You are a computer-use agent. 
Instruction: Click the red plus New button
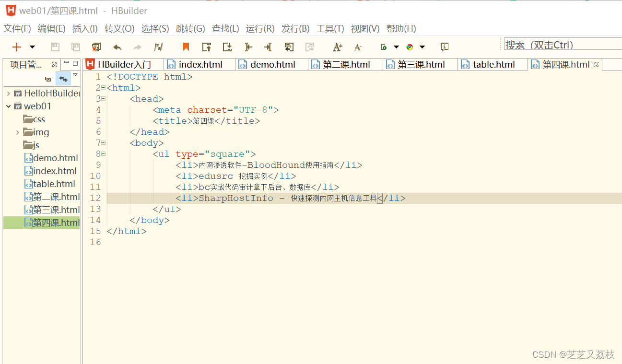point(17,47)
